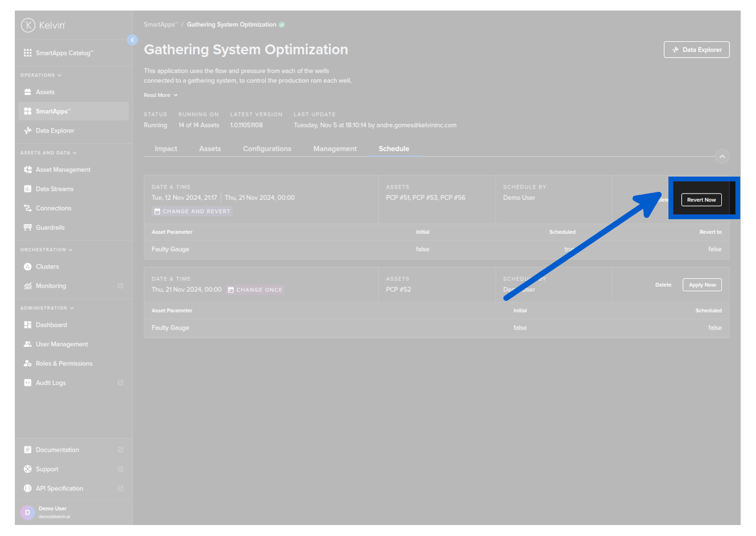Click the Revert Now button
Screen dimensions: 756x536
(x=701, y=200)
